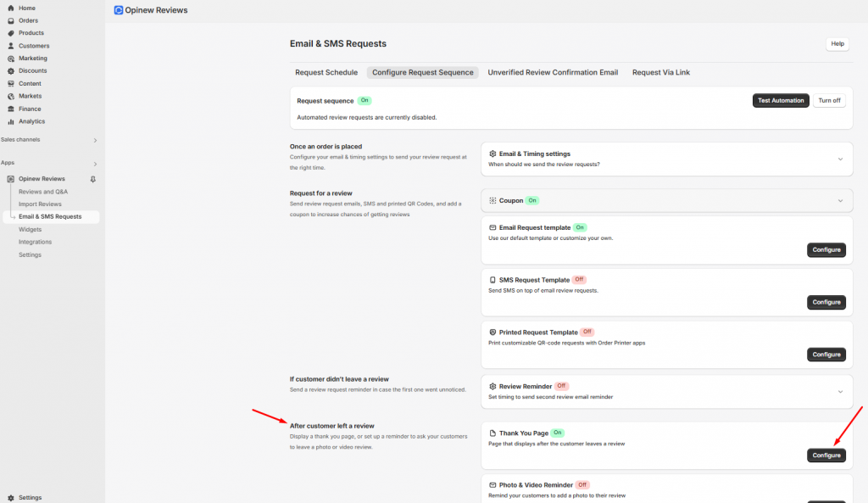Image resolution: width=868 pixels, height=503 pixels.
Task: Click the On badge next to Request sequence
Action: [364, 100]
